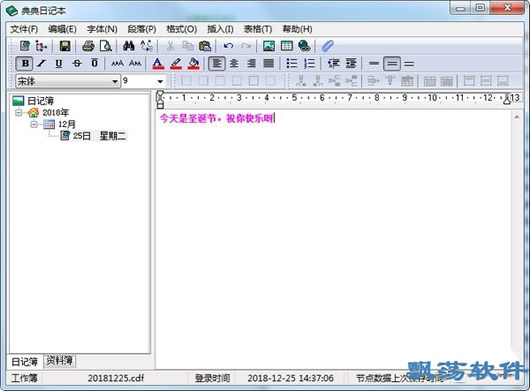Decrease paragraph indent
The width and height of the screenshot is (530, 391).
coord(333,64)
